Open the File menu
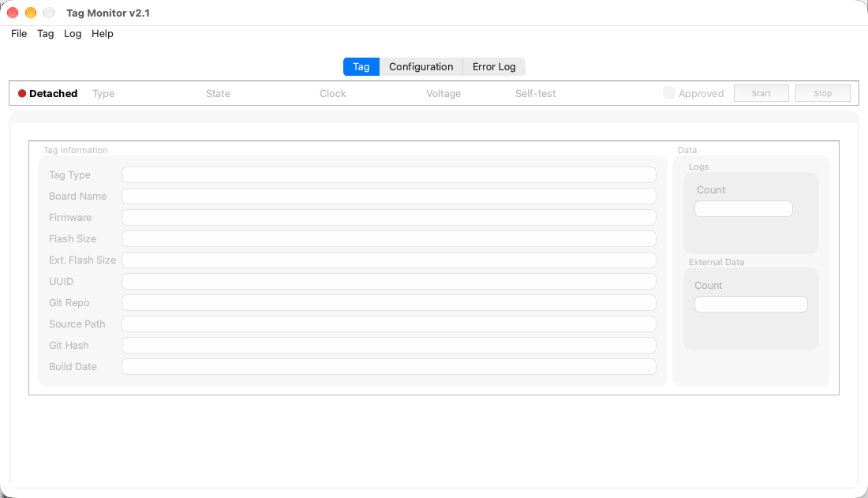 19,34
